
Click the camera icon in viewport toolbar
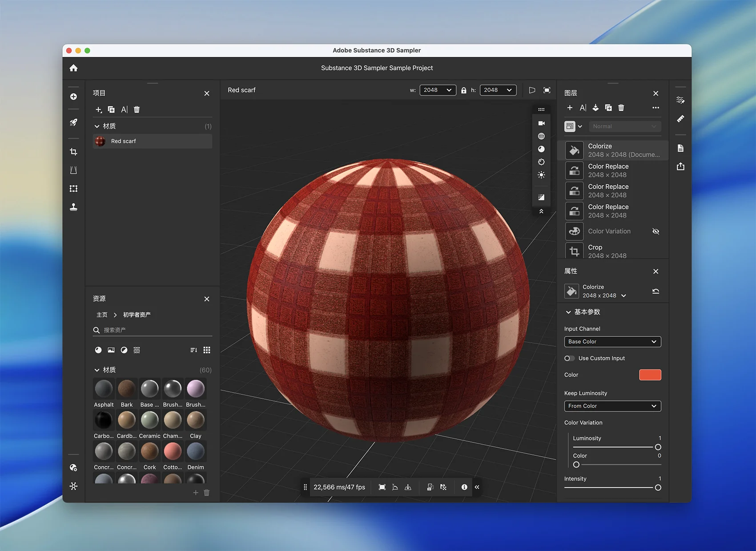pyautogui.click(x=541, y=123)
